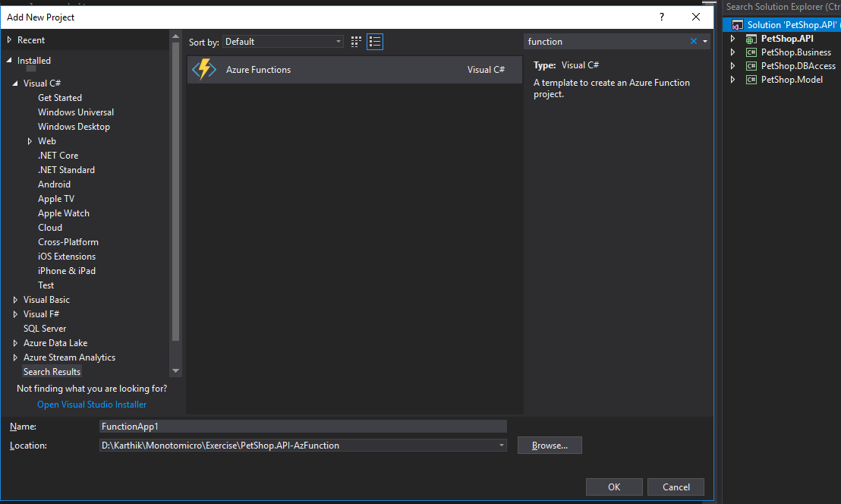Image resolution: width=841 pixels, height=504 pixels.
Task: Select .NET Core category
Action: (58, 156)
